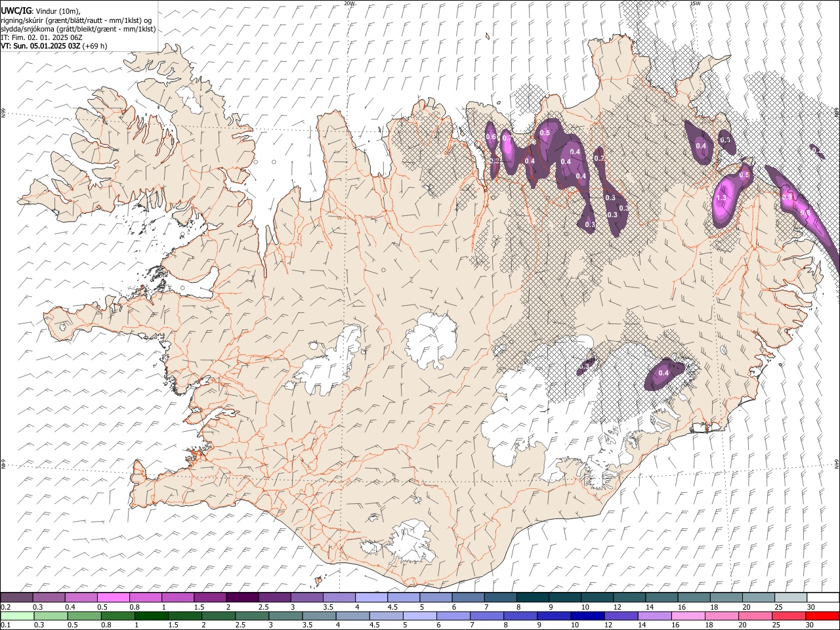
Task: Click the 3.5 swatch in the rain scale
Action: (320, 616)
